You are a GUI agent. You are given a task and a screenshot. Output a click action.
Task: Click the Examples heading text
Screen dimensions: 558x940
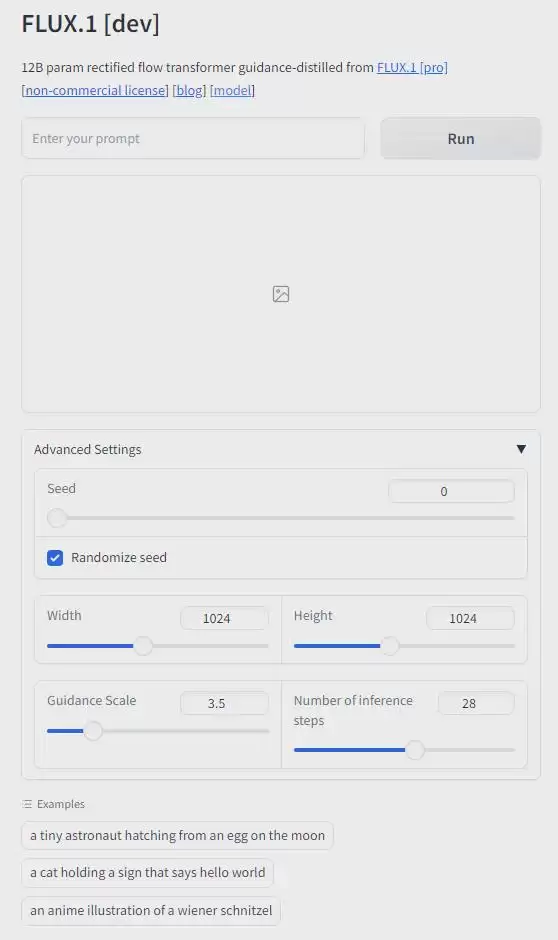[61, 804]
